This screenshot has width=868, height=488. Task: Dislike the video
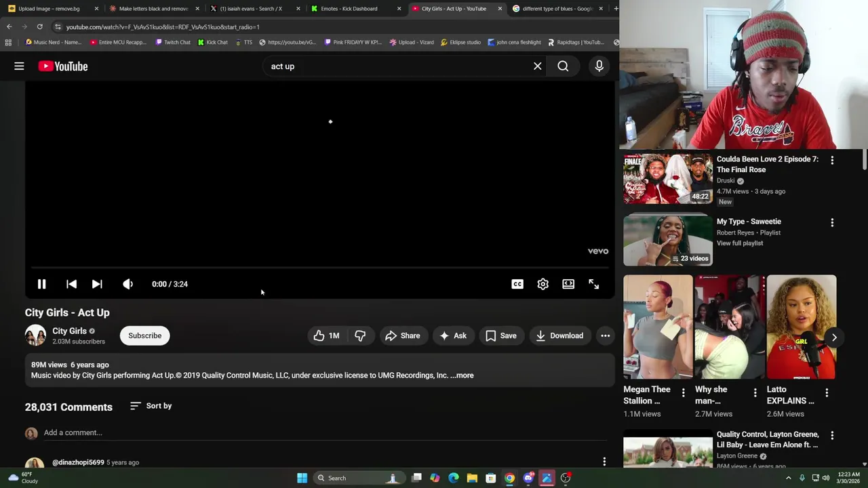pyautogui.click(x=360, y=335)
